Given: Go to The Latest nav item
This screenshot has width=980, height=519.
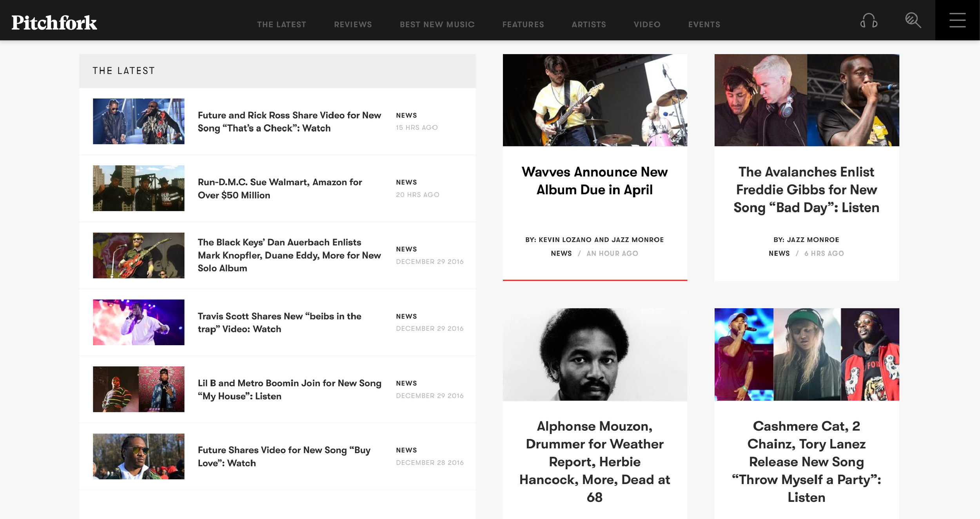Looking at the screenshot, I should 281,24.
